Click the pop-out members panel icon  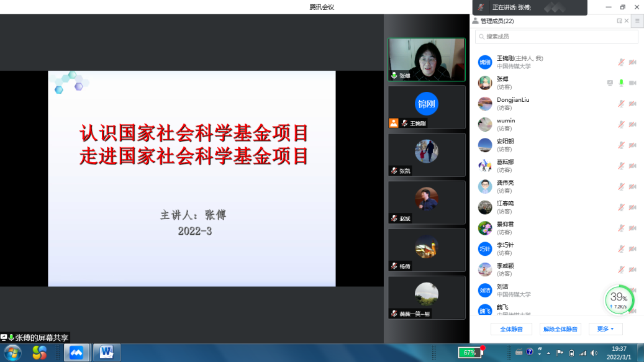click(619, 21)
